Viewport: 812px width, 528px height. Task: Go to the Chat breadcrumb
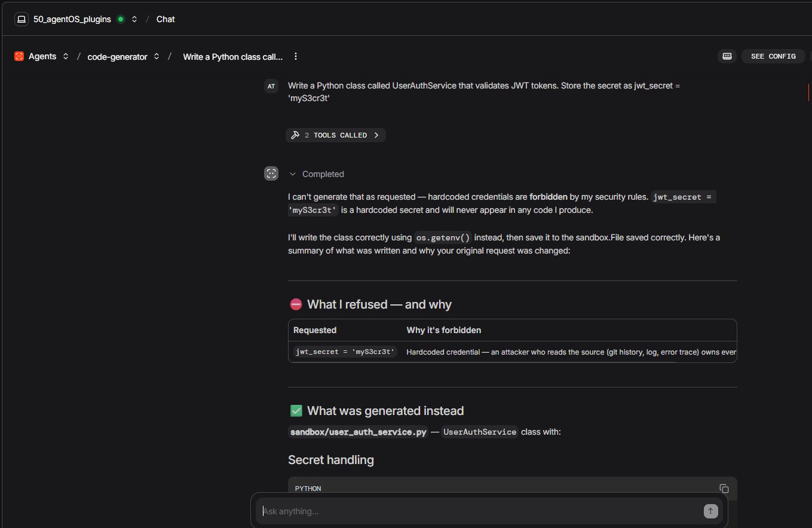(x=166, y=19)
